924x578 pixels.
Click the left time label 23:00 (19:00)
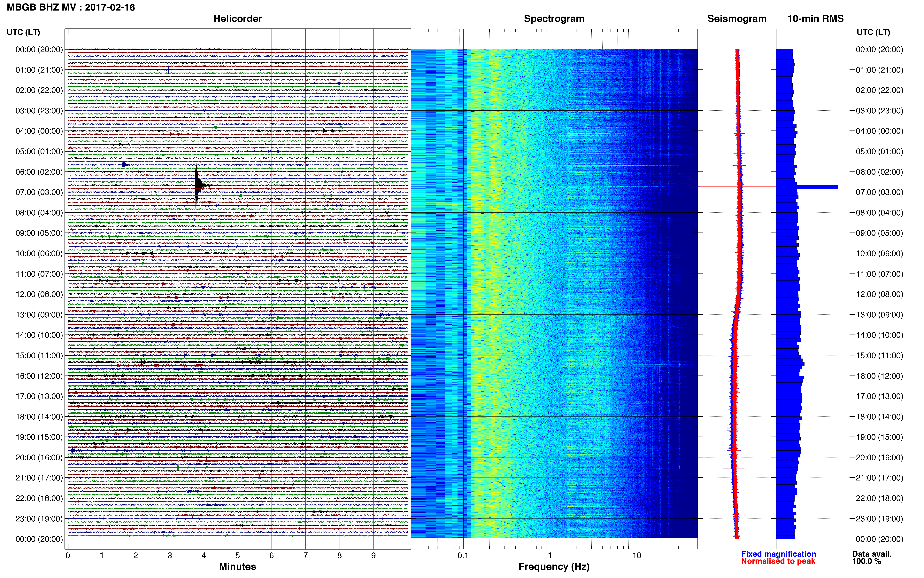point(39,519)
